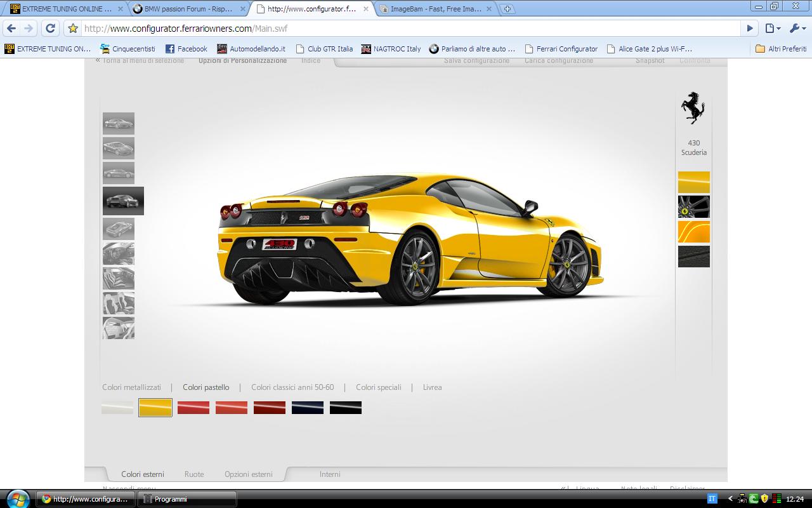The width and height of the screenshot is (812, 508).
Task: Go forward with the browser forward arrow
Action: [29, 29]
